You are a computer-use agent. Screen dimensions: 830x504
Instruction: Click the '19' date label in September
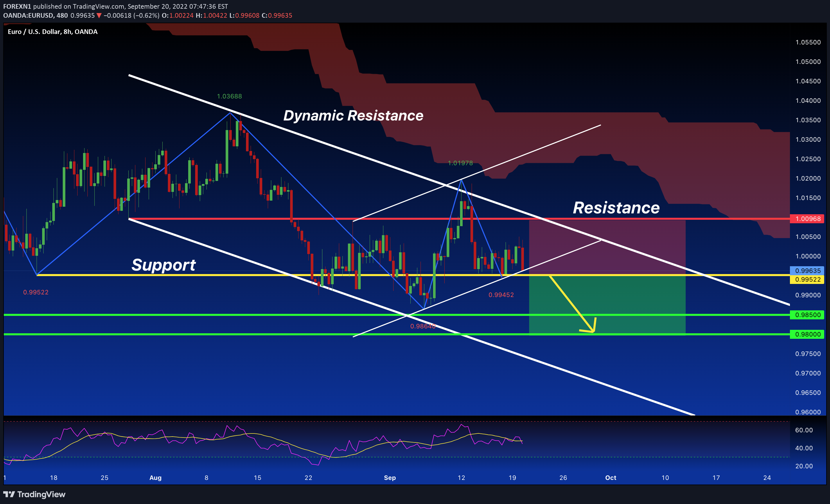pyautogui.click(x=512, y=478)
